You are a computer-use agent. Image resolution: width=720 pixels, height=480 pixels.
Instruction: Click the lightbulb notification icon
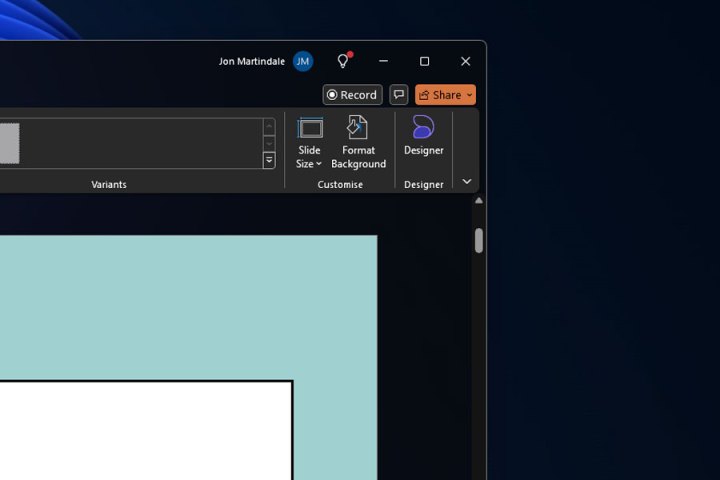coord(343,61)
